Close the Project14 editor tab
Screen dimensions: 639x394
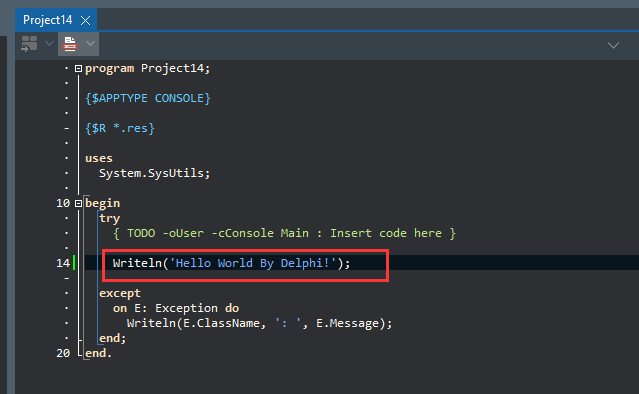tap(86, 20)
